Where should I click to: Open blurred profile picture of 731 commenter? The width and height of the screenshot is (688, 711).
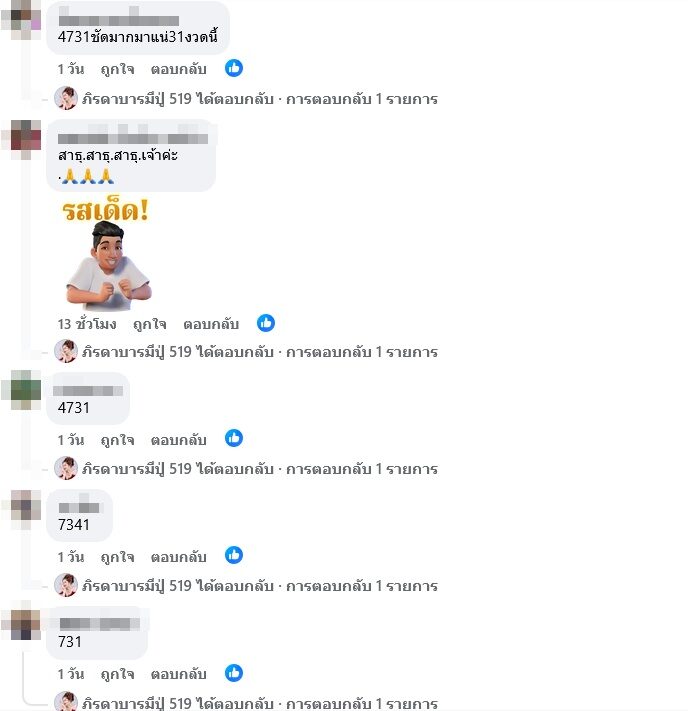tap(25, 624)
